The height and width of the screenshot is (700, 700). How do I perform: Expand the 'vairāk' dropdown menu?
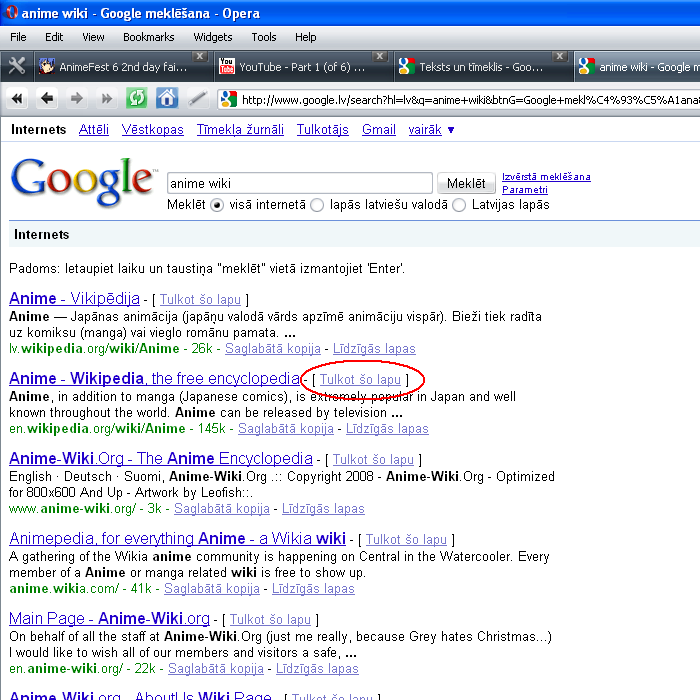click(431, 129)
